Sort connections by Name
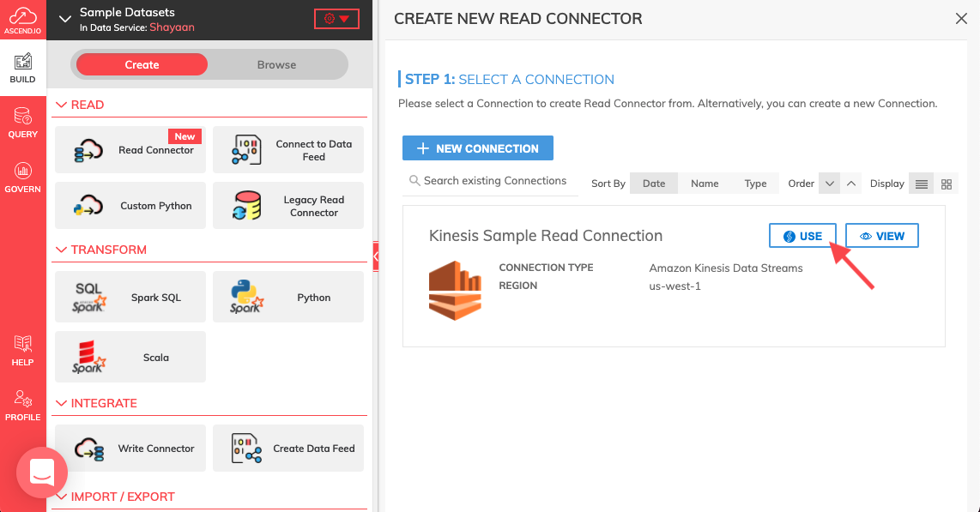 click(705, 184)
